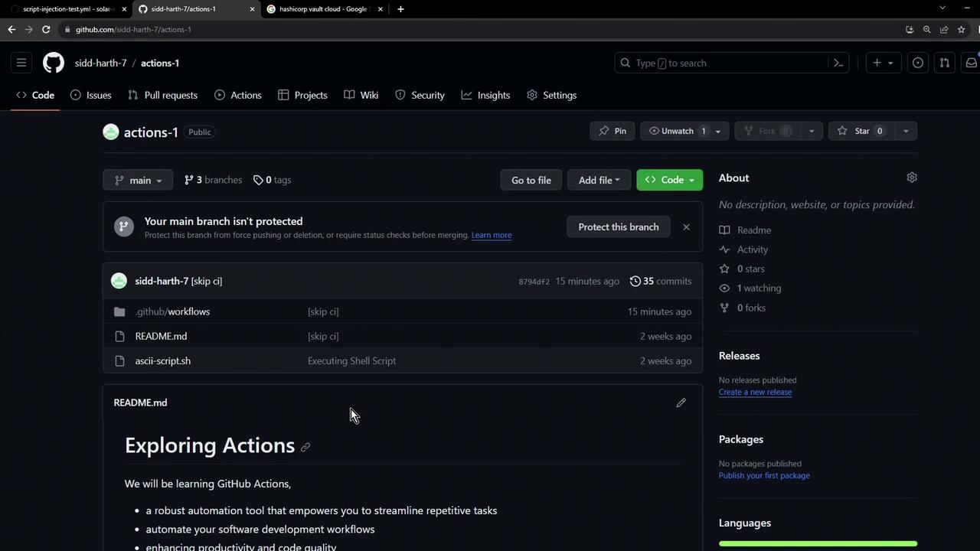Click the file icon beside README.md
Image resolution: width=980 pixels, height=551 pixels.
pyautogui.click(x=119, y=336)
